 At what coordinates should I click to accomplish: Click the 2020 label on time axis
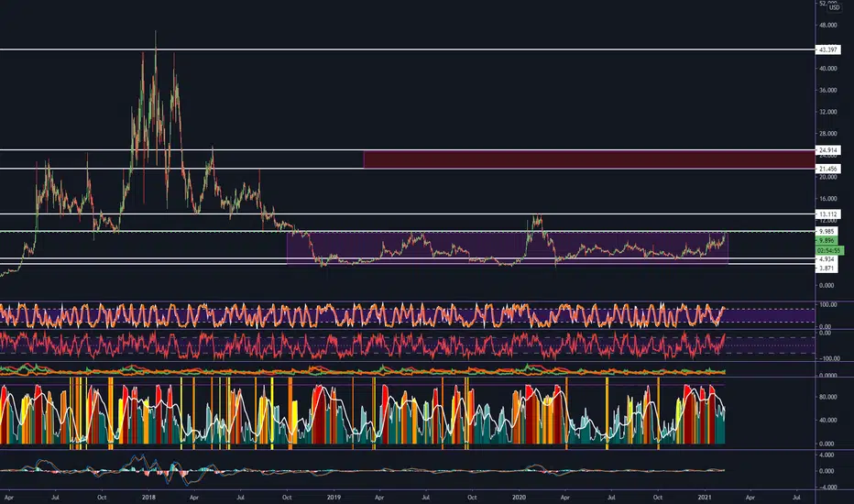coord(519,498)
